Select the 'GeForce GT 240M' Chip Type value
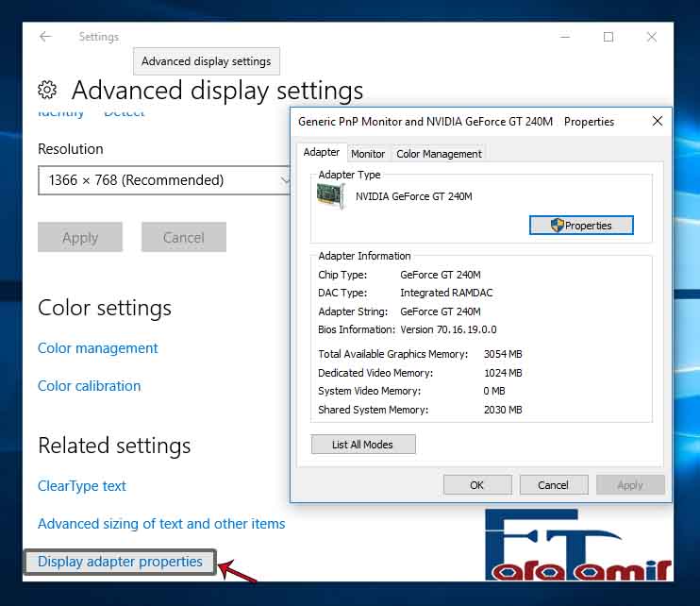The width and height of the screenshot is (700, 606). (x=441, y=275)
